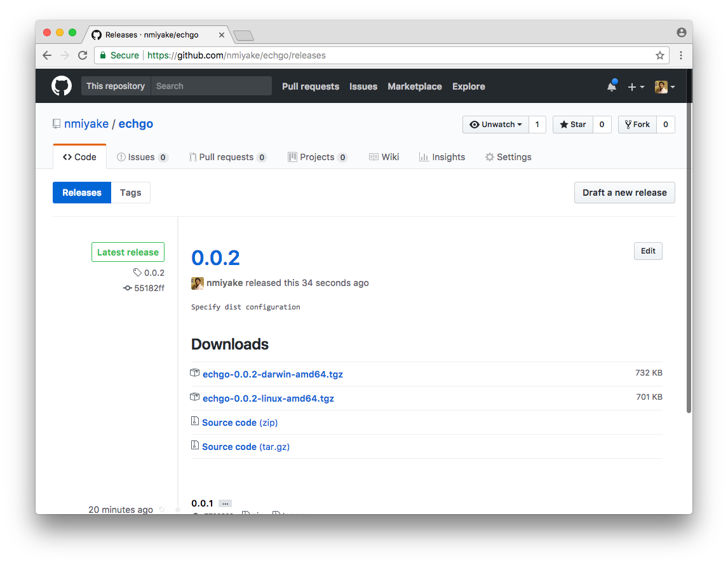This screenshot has width=728, height=565.
Task: Download Source code (tar.gz)
Action: click(x=246, y=447)
